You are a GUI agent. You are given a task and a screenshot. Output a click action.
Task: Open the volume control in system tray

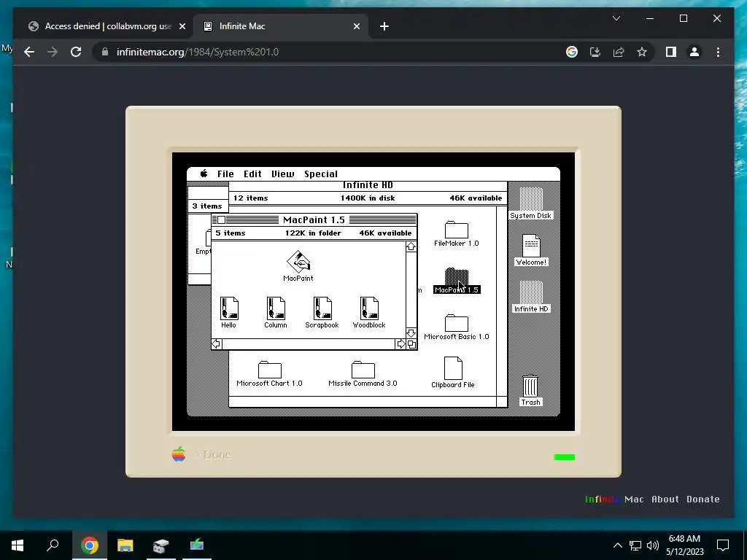pos(653,545)
